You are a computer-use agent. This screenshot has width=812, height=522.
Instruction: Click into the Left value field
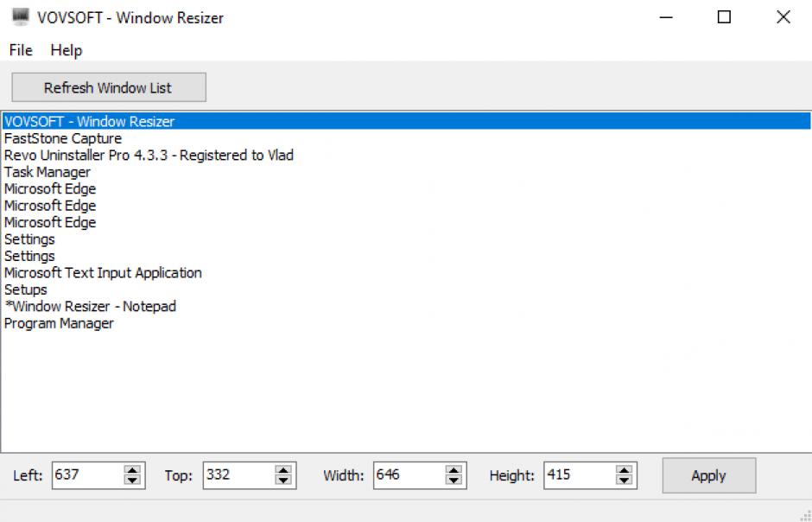tap(88, 474)
